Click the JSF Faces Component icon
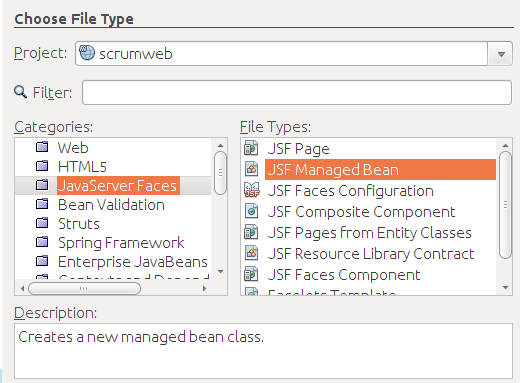 tap(251, 274)
